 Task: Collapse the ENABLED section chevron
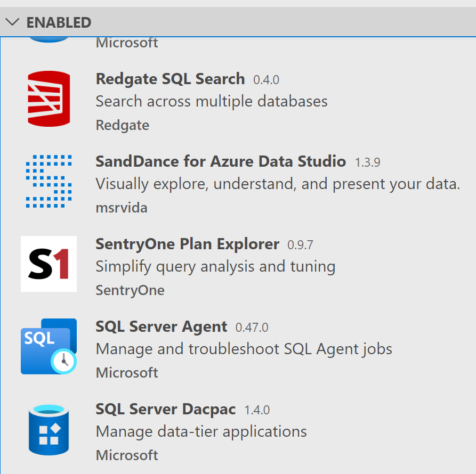pos(12,22)
